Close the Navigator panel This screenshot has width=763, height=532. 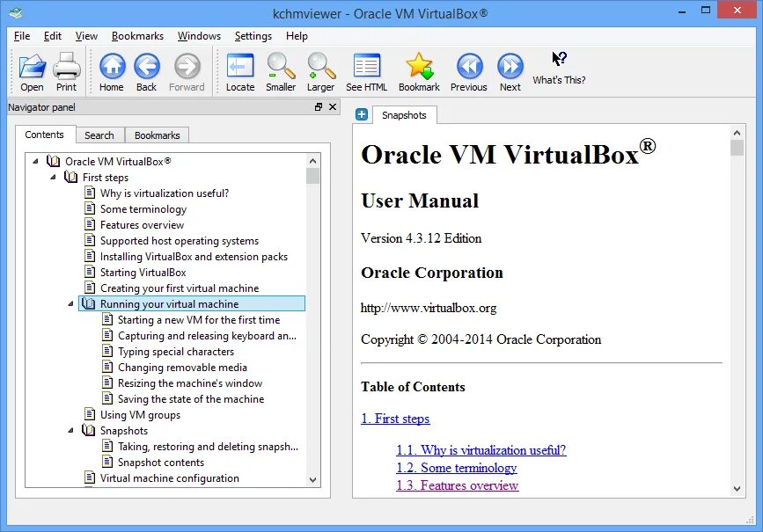click(333, 107)
